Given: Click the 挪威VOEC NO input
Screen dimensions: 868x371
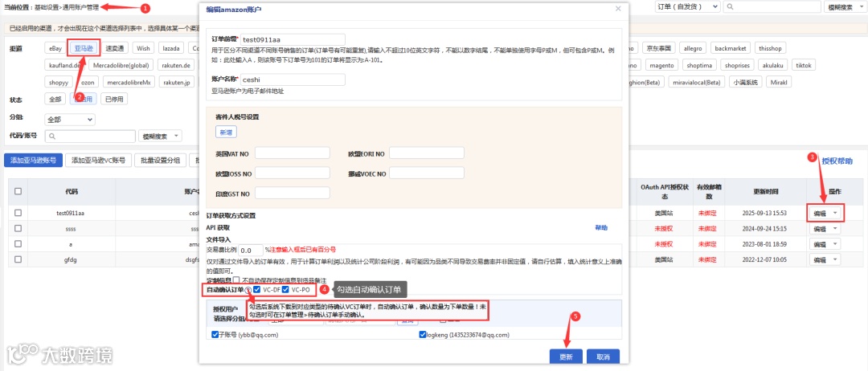Looking at the screenshot, I should 427,173.
